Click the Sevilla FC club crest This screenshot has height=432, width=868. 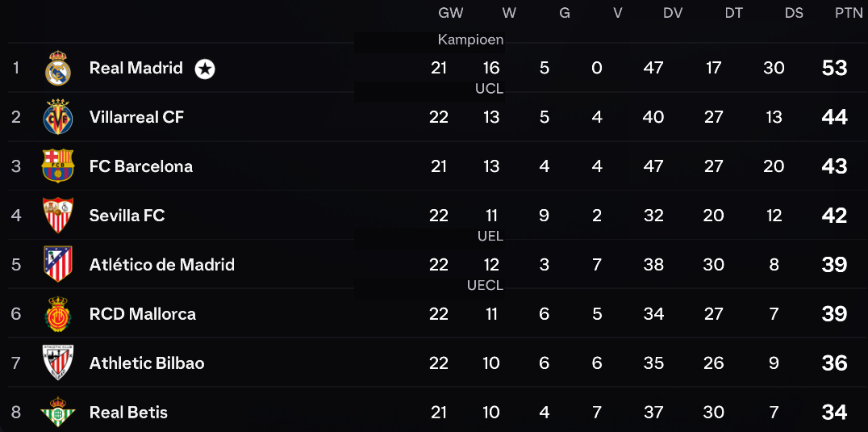(58, 215)
